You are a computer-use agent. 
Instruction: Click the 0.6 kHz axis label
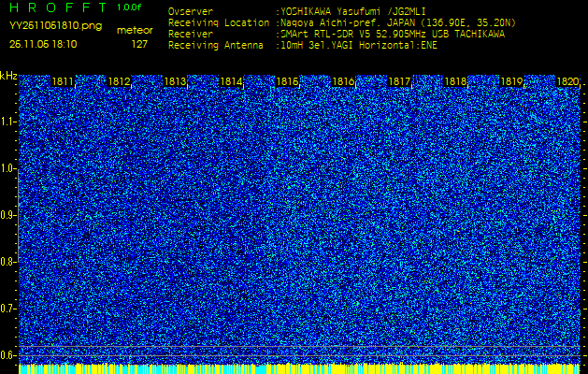coord(8,354)
